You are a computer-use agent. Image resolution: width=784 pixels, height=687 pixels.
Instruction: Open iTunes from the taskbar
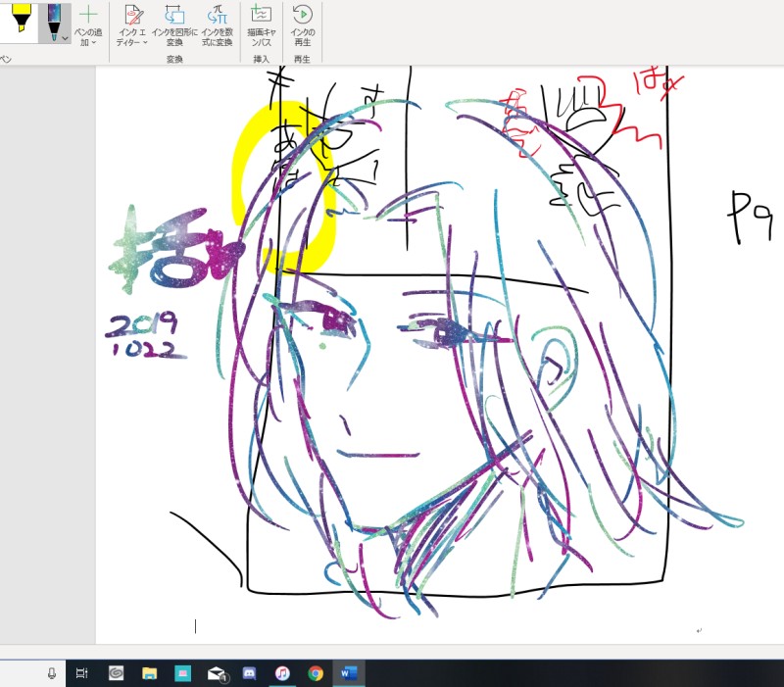tap(282, 673)
